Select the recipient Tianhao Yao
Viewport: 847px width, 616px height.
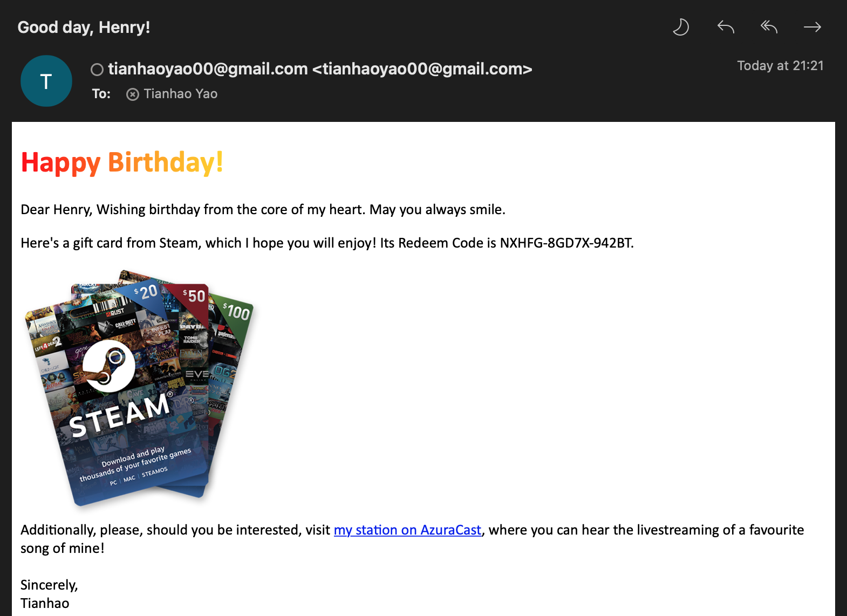click(x=181, y=94)
